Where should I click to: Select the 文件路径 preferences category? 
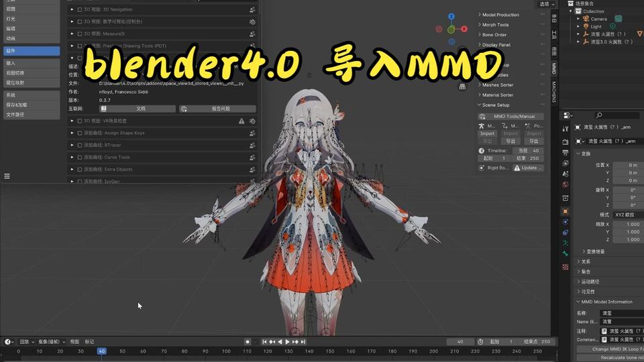[32, 115]
